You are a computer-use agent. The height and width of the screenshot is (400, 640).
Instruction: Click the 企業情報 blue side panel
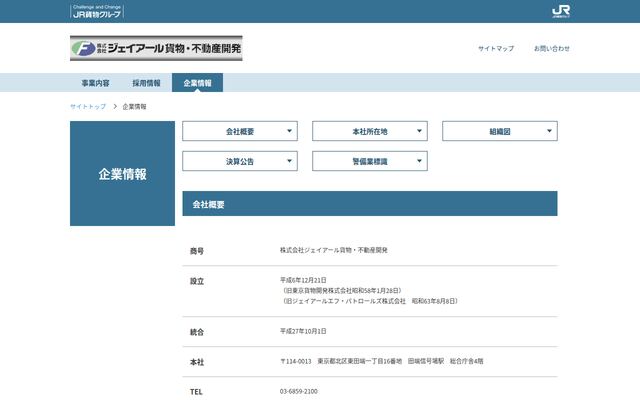click(122, 173)
